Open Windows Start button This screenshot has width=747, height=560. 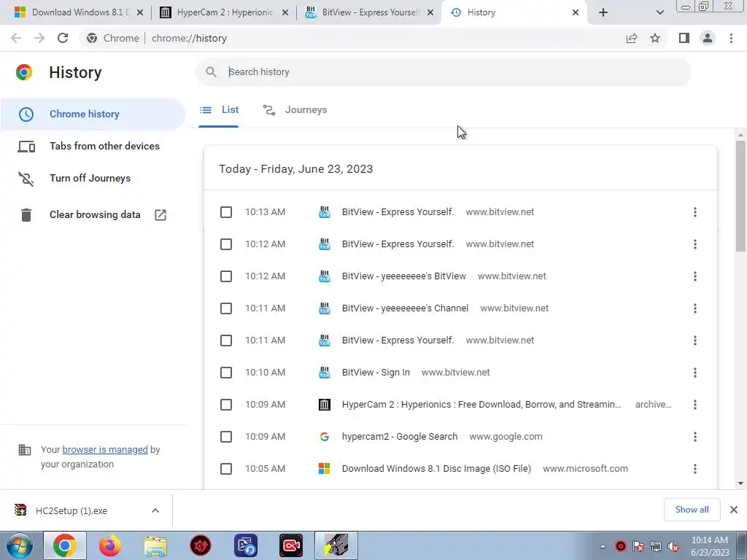coord(20,545)
